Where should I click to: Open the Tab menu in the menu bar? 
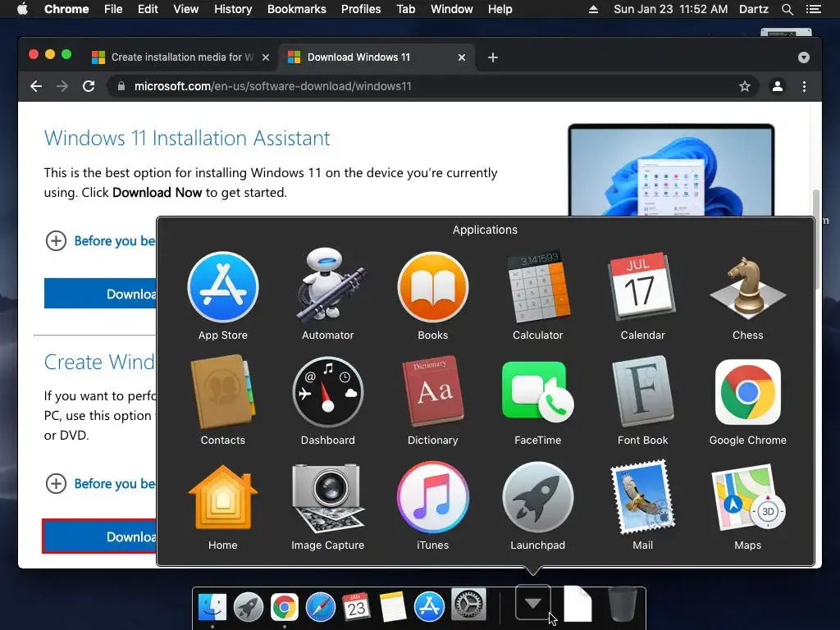[405, 9]
